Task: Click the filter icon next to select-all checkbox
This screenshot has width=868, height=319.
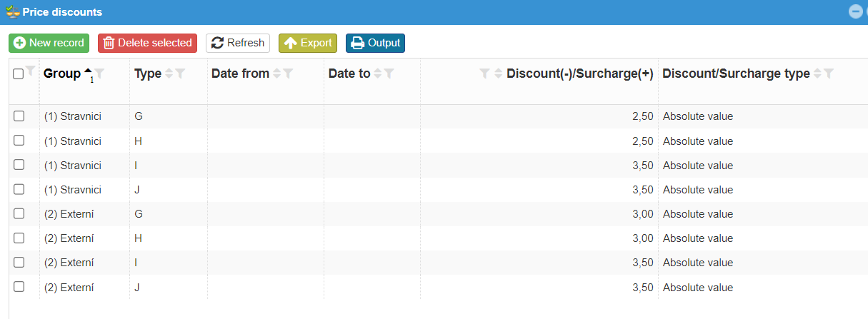Action: 30,70
